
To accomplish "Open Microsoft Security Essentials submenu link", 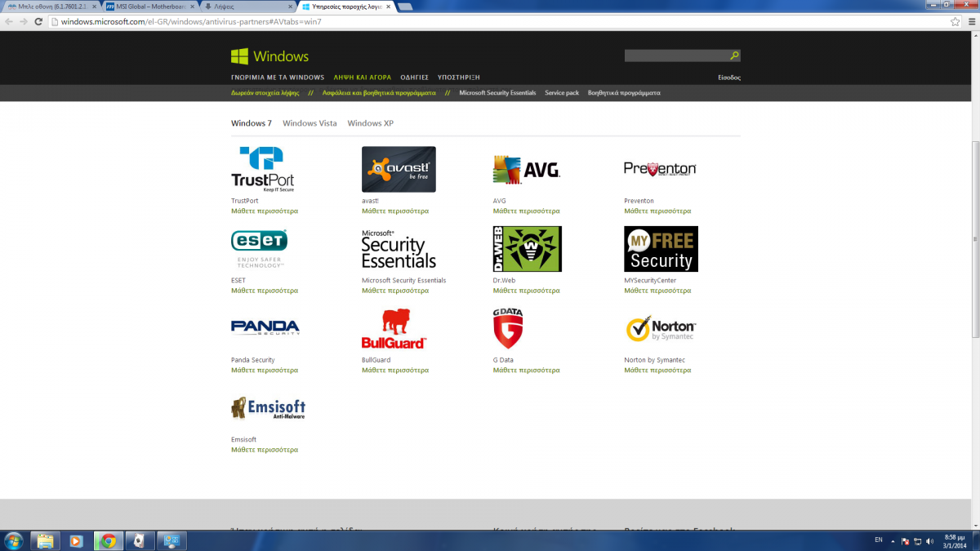I will (497, 93).
